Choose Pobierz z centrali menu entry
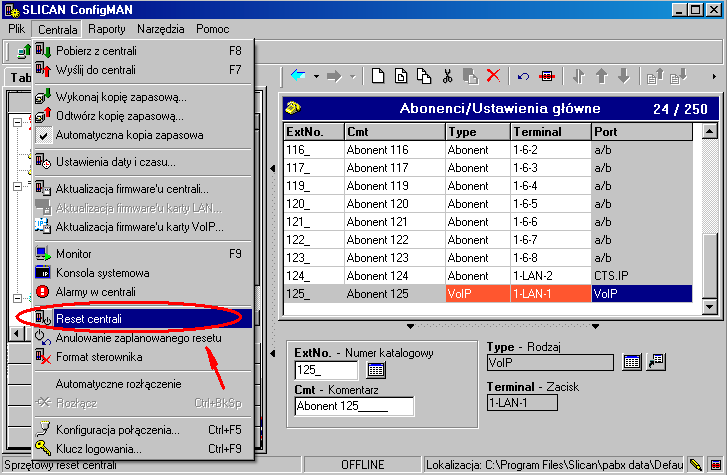Image resolution: width=727 pixels, height=475 pixels. 143,51
